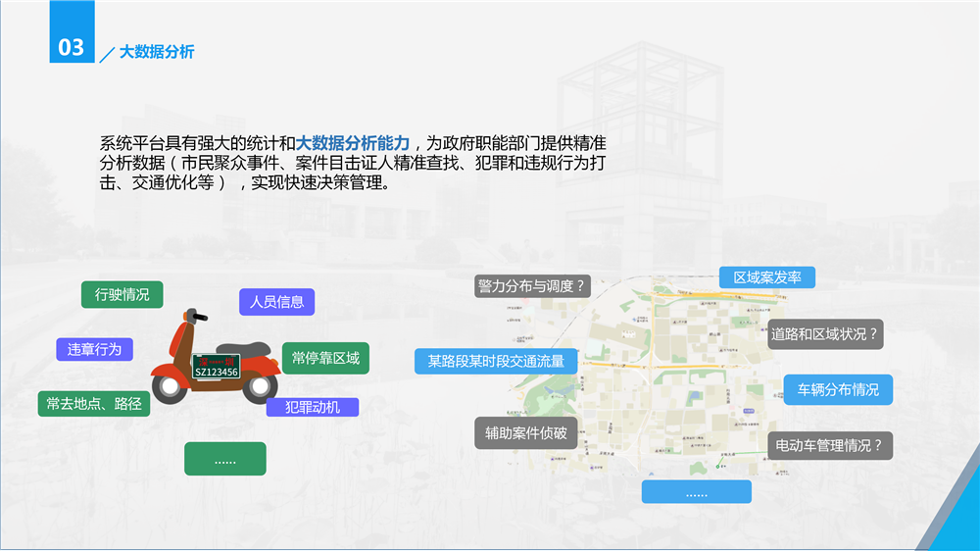Select the 大数据分析 slide title
980x551 pixels.
[157, 52]
